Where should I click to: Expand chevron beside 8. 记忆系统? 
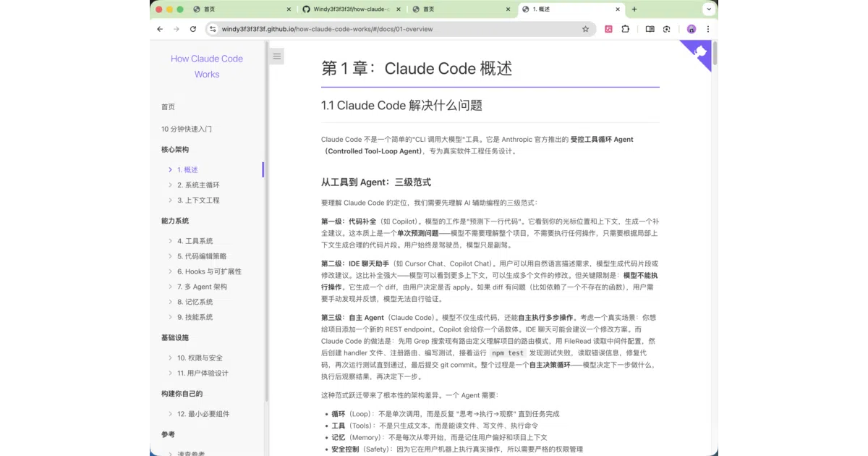pyautogui.click(x=170, y=302)
